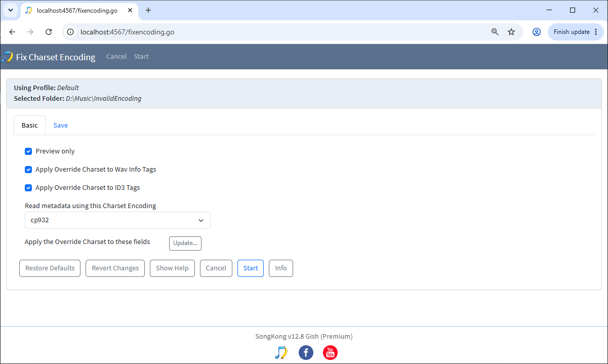Open the Facebook footer icon
Screen dimensions: 608x364
click(306, 352)
